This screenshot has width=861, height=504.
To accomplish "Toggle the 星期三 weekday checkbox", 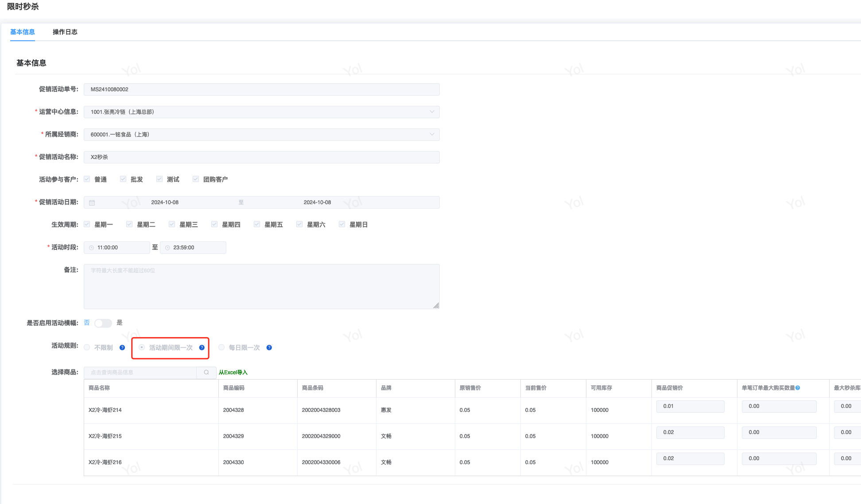I will pos(172,225).
